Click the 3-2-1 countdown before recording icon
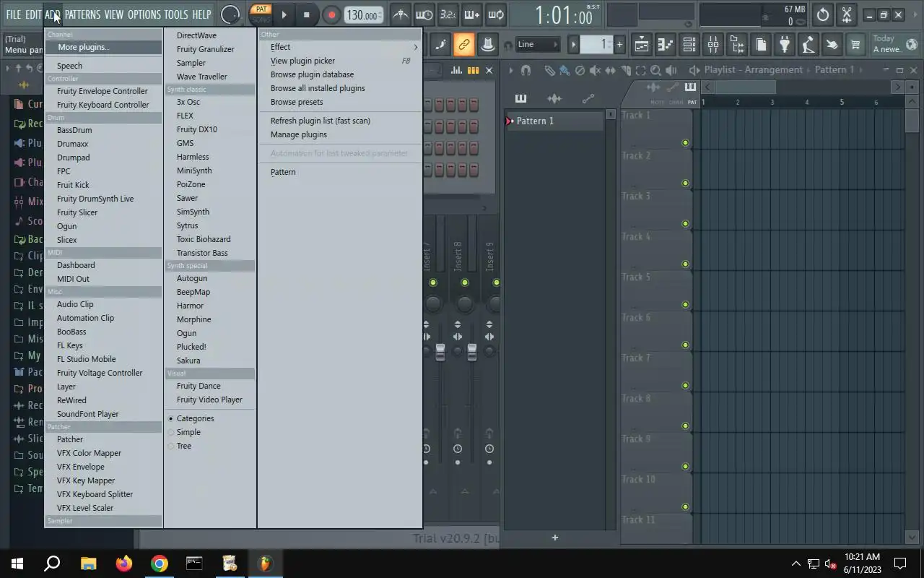 click(x=448, y=14)
